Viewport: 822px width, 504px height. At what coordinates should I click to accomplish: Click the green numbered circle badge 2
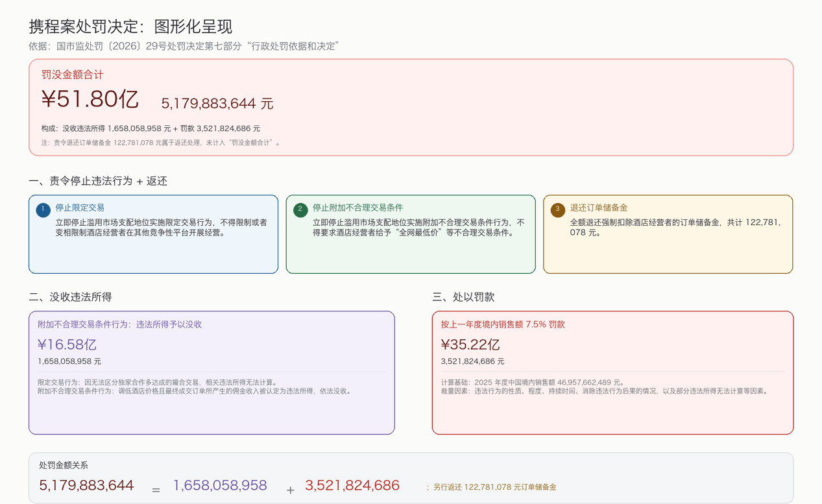click(300, 210)
